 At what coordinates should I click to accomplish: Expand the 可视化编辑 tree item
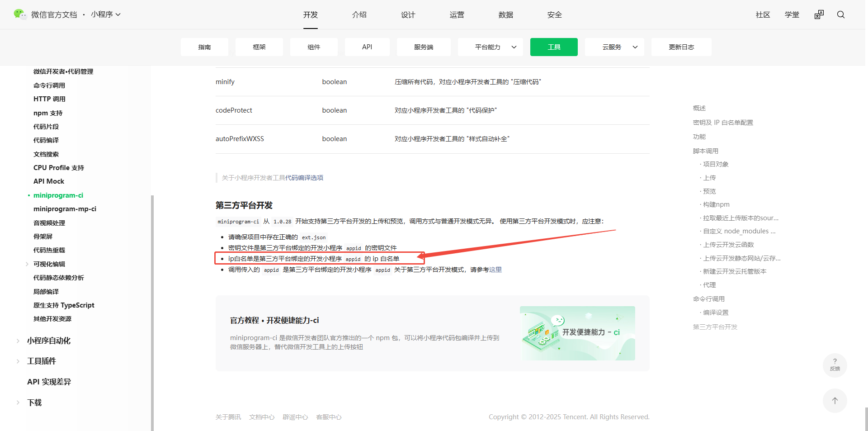tap(27, 264)
